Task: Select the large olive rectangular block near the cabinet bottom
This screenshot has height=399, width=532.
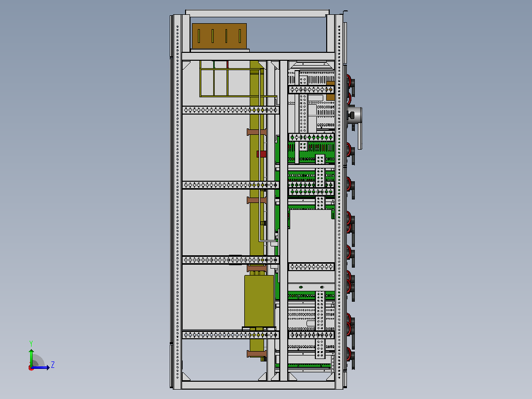Action: (259, 301)
